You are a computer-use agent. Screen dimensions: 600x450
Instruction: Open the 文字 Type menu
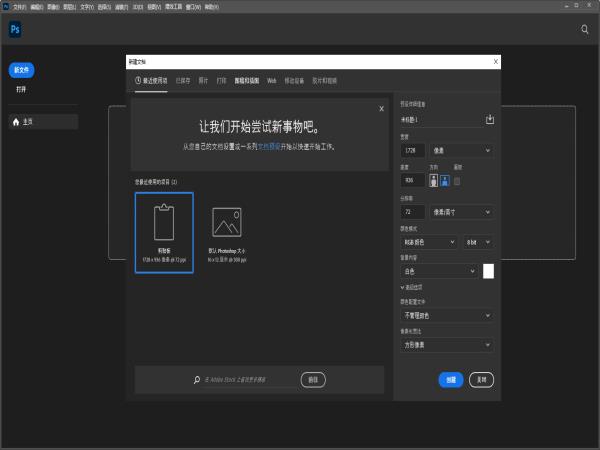click(x=87, y=7)
